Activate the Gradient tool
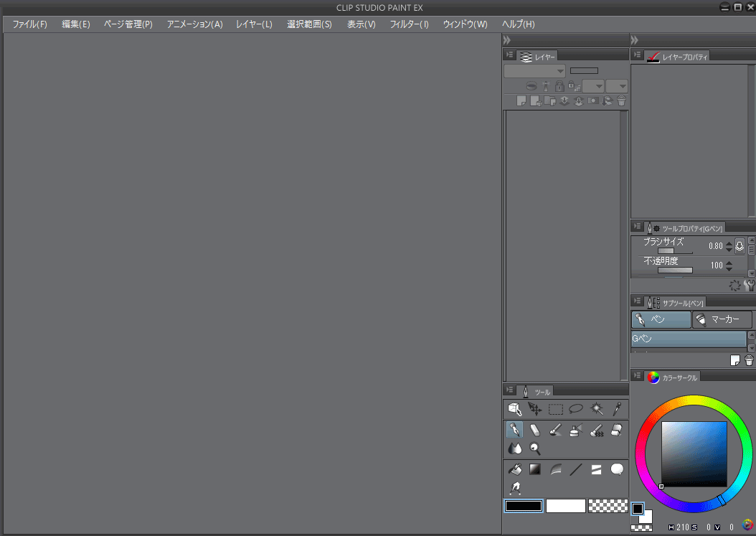The height and width of the screenshot is (536, 756). pos(534,470)
